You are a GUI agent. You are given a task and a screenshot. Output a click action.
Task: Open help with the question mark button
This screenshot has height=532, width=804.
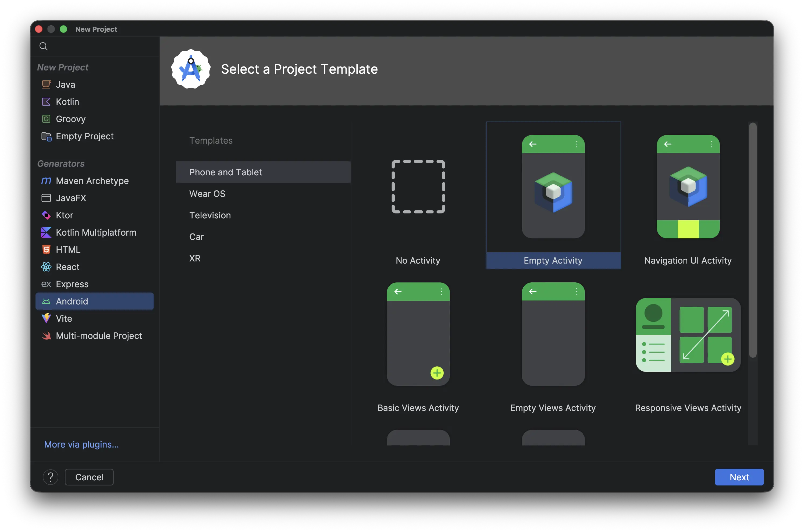pos(51,477)
